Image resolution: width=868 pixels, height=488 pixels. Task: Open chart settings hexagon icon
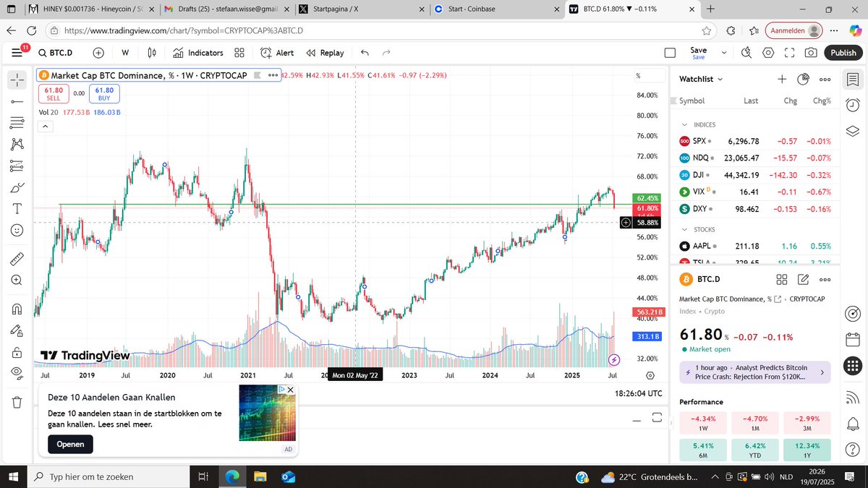pos(768,53)
